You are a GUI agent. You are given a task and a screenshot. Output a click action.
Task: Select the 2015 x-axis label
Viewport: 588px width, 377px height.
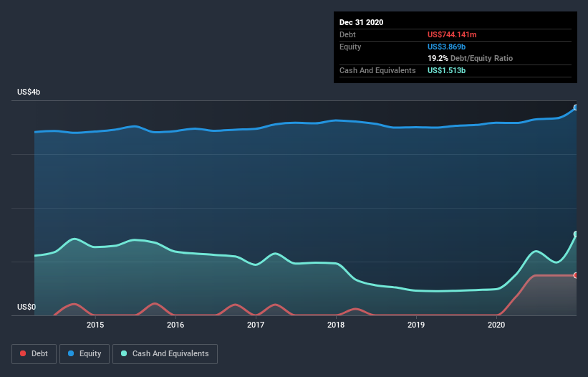pyautogui.click(x=95, y=325)
